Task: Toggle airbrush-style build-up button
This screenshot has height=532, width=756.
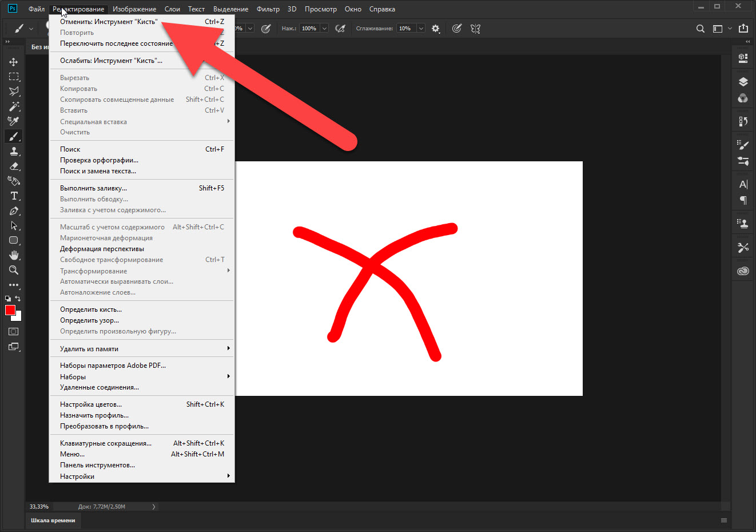Action: (340, 29)
